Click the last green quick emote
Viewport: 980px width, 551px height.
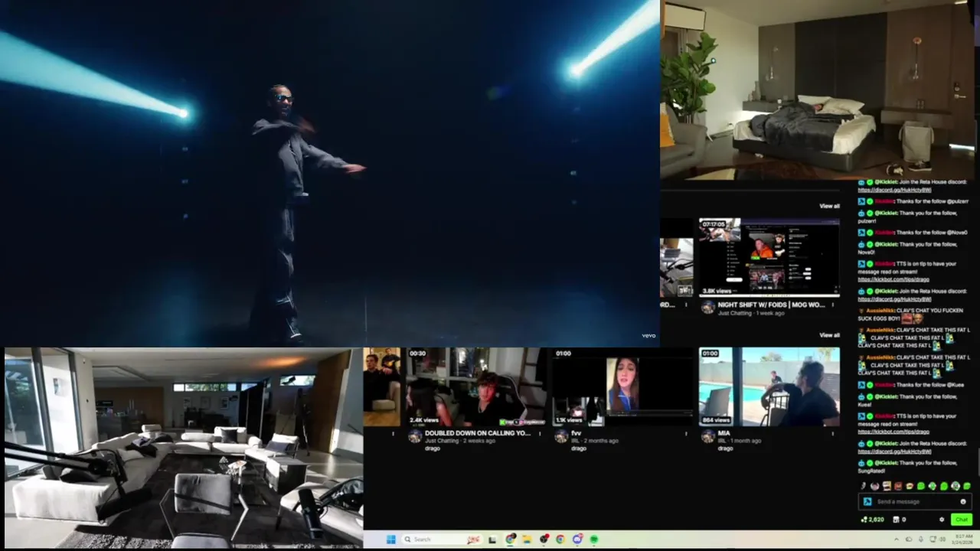(x=967, y=486)
